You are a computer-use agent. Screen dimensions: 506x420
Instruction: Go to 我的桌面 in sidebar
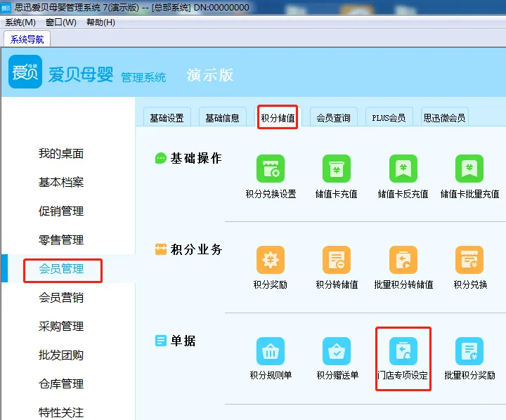coord(61,154)
